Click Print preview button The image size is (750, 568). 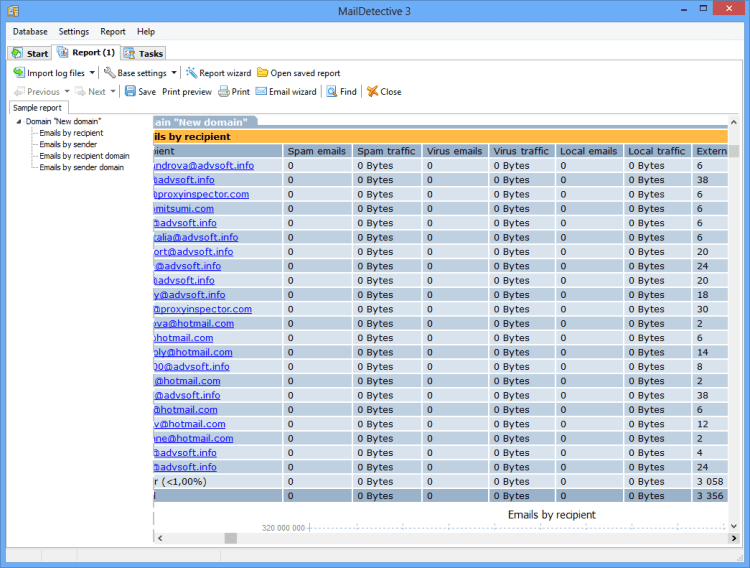[187, 91]
